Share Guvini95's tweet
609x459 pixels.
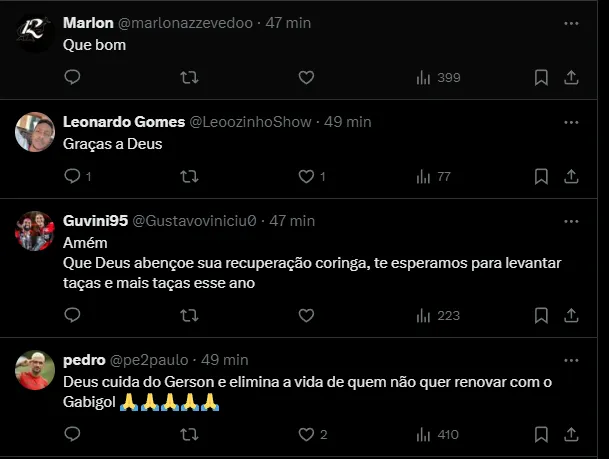tap(571, 314)
